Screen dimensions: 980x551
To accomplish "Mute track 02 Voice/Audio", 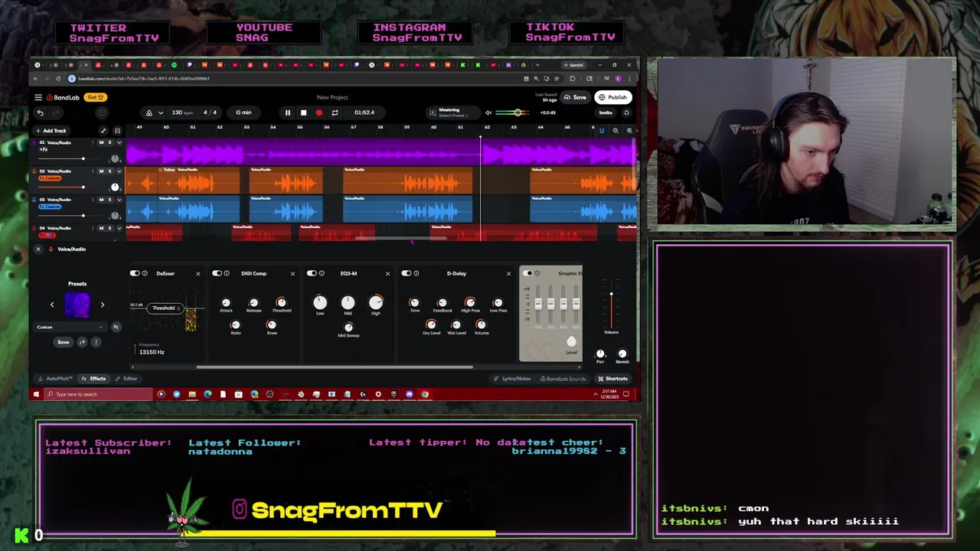I will pyautogui.click(x=101, y=171).
